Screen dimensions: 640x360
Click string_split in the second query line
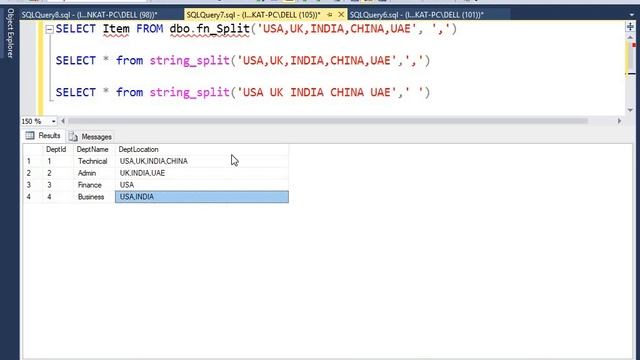pyautogui.click(x=189, y=61)
